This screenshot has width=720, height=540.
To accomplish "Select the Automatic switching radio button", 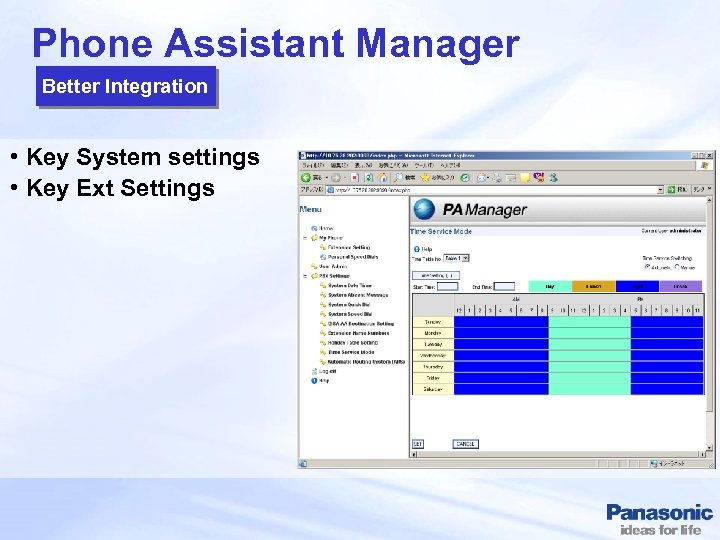I will point(647,267).
